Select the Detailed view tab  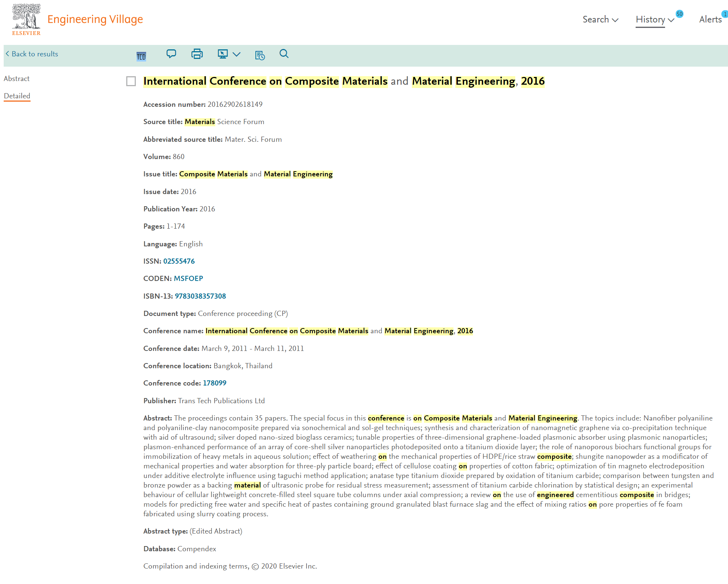coord(17,96)
